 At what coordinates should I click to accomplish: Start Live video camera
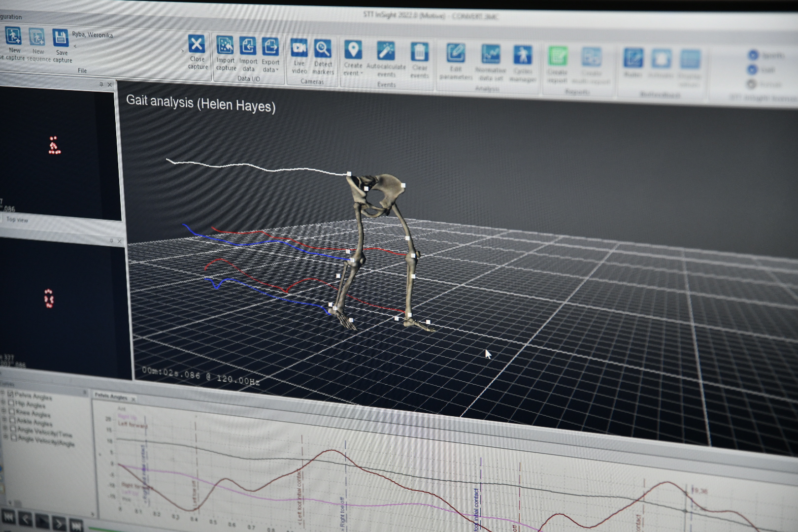[x=299, y=48]
